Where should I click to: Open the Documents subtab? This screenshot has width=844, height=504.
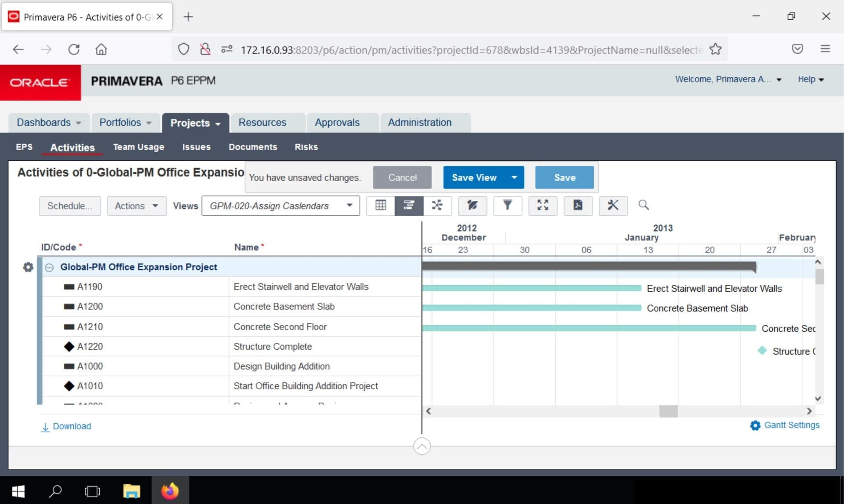[253, 147]
